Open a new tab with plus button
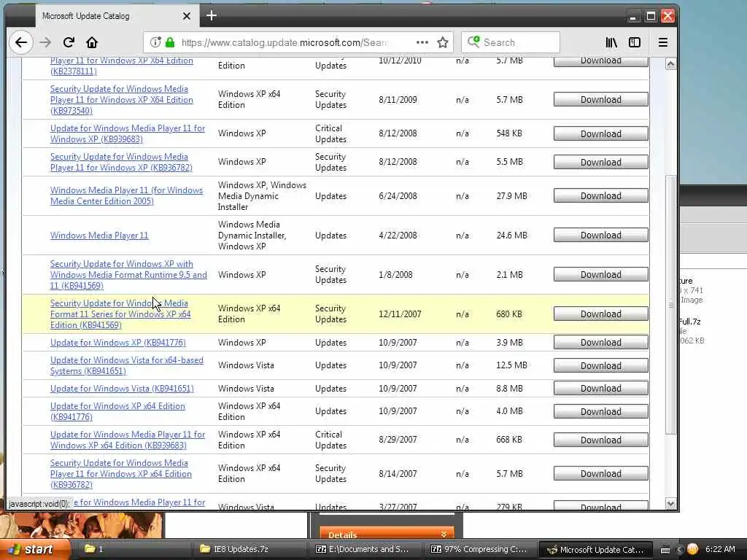The width and height of the screenshot is (747, 560). [x=212, y=16]
